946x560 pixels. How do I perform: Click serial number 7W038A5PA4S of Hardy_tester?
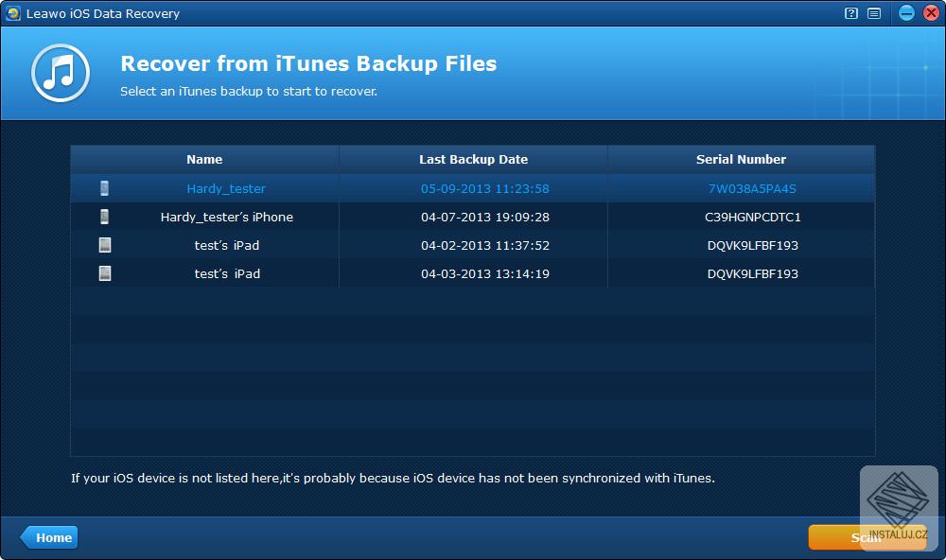tap(742, 187)
